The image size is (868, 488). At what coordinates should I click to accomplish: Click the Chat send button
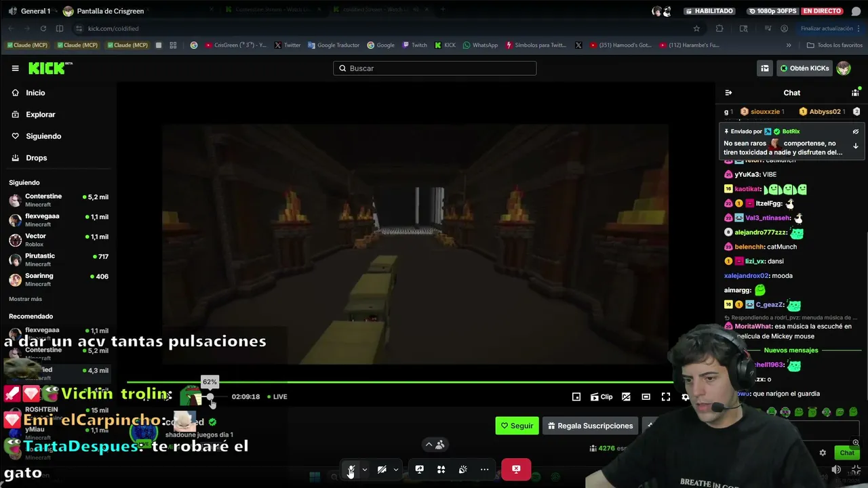(x=847, y=453)
